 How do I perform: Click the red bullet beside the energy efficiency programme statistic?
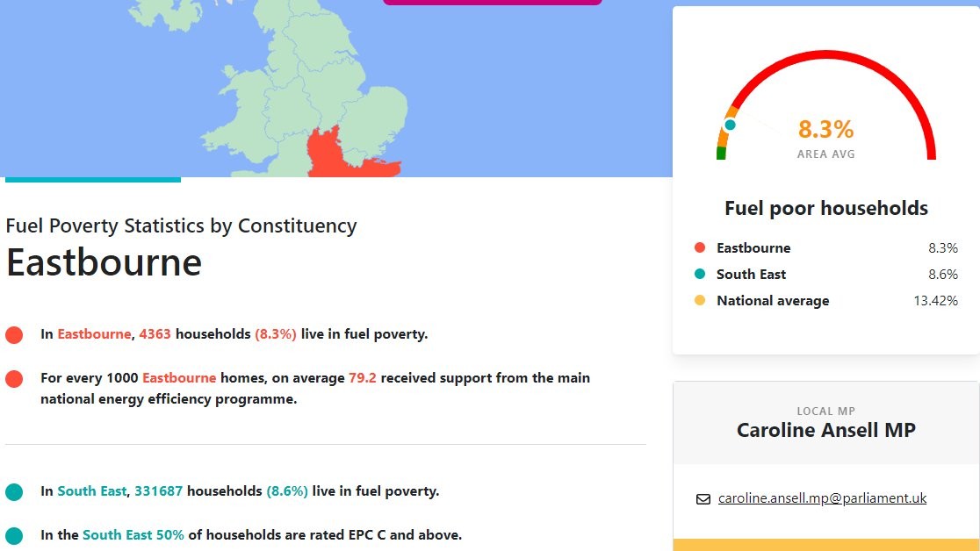tap(14, 379)
